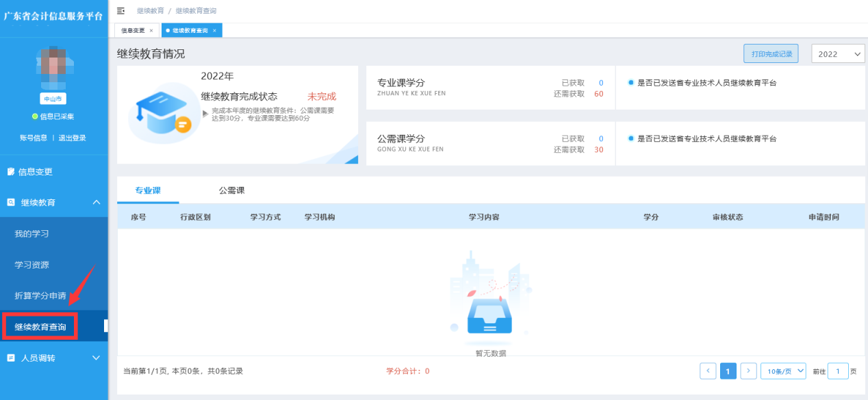Click the 人员调转 sidebar menu icon
868x400 pixels.
[x=11, y=358]
